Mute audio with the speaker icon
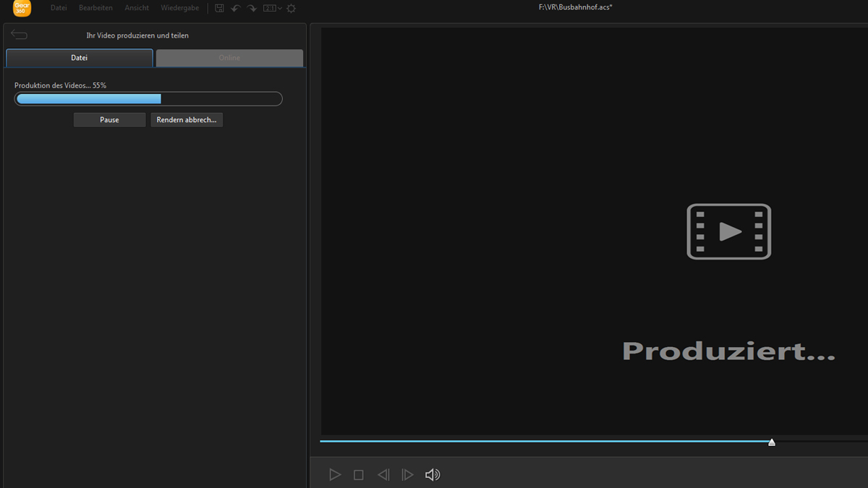This screenshot has width=868, height=488. click(x=433, y=475)
